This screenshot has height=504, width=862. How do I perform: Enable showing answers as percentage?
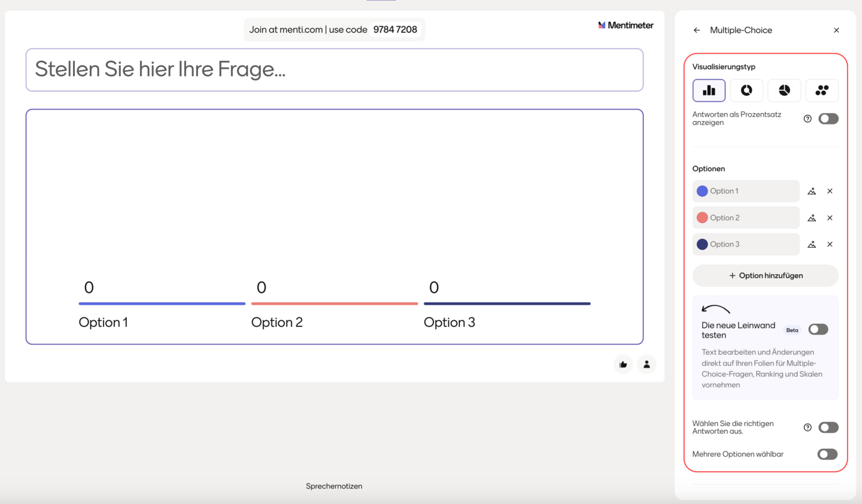pyautogui.click(x=828, y=119)
